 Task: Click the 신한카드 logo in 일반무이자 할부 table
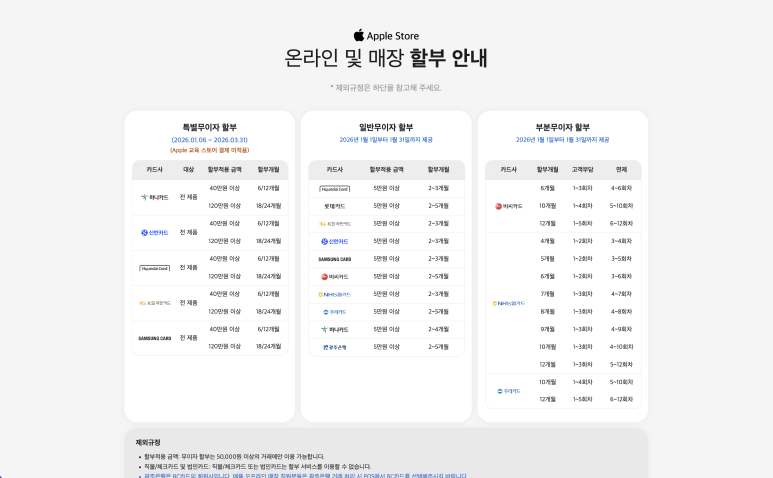point(335,241)
